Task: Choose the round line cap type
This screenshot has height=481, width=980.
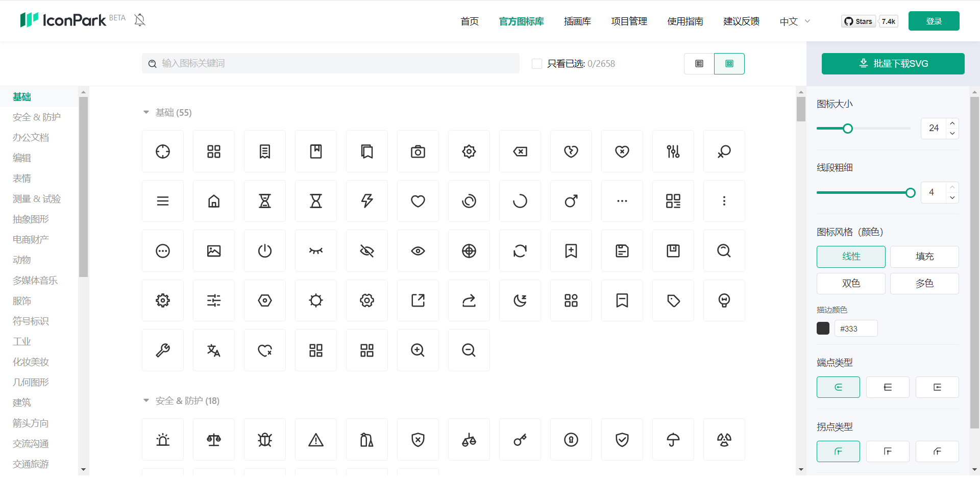Action: (838, 387)
